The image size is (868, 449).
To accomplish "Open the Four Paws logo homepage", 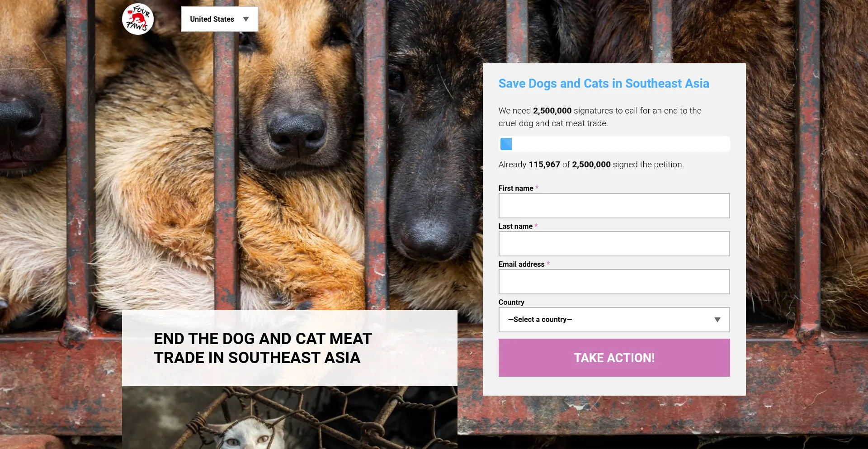I will click(138, 19).
